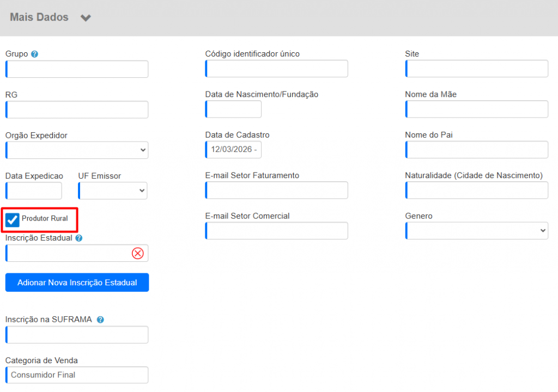This screenshot has width=558, height=392.
Task: Focus the E-mail Setor Faturamento field
Action: pos(277,191)
